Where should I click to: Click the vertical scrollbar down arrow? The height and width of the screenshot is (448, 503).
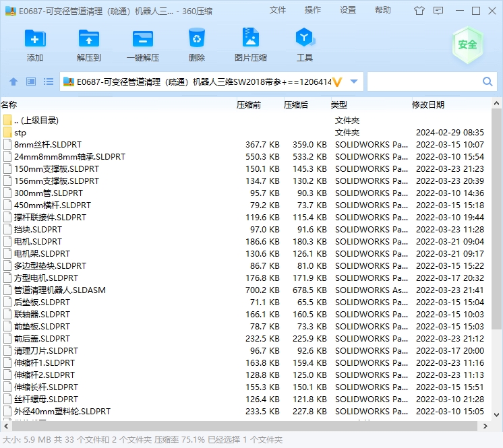pos(496,415)
